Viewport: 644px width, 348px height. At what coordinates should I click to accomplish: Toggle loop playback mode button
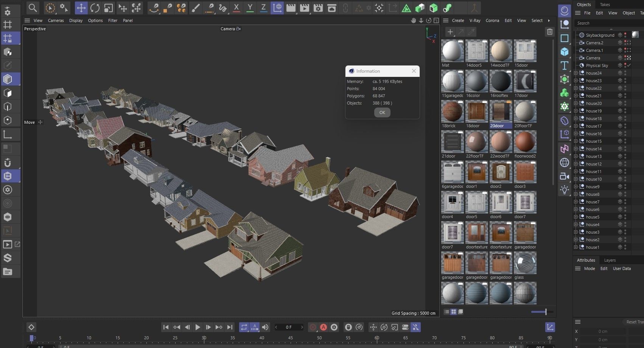[x=244, y=327]
